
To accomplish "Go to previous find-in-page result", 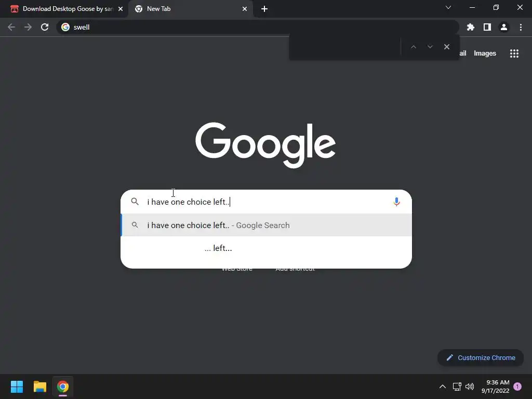I will 413,47.
